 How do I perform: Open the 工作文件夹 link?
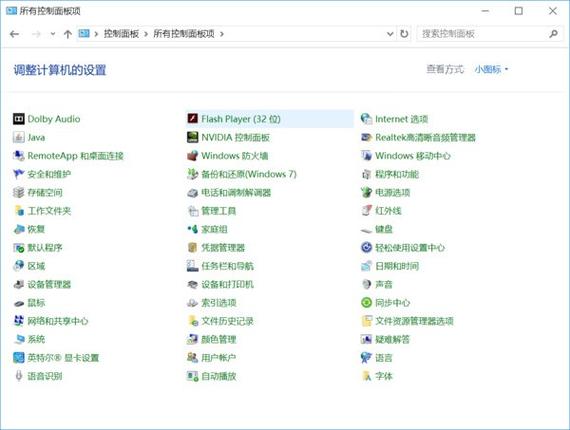(x=49, y=211)
